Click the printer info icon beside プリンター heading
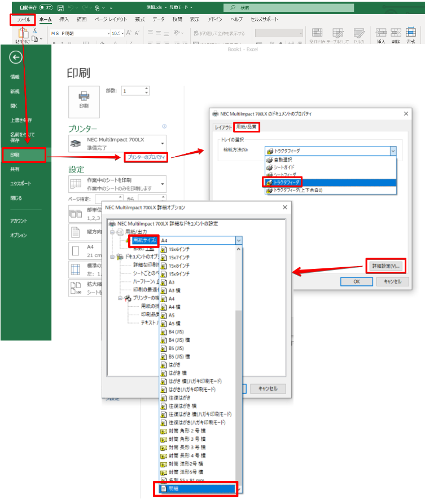This screenshot has width=425, height=504. (x=164, y=127)
